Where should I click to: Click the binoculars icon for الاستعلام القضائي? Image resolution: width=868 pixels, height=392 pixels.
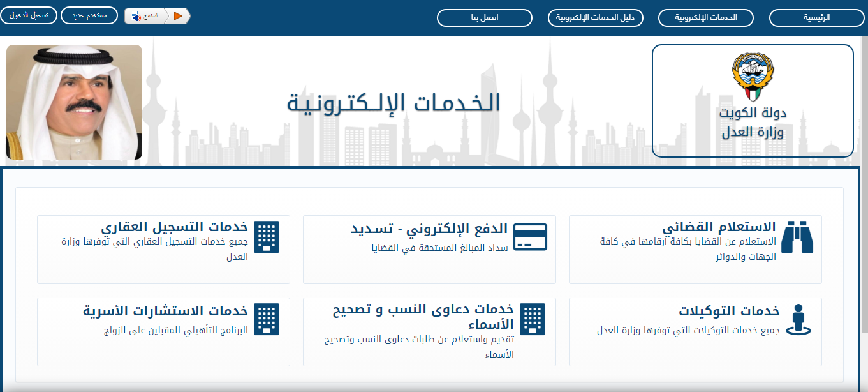point(797,237)
